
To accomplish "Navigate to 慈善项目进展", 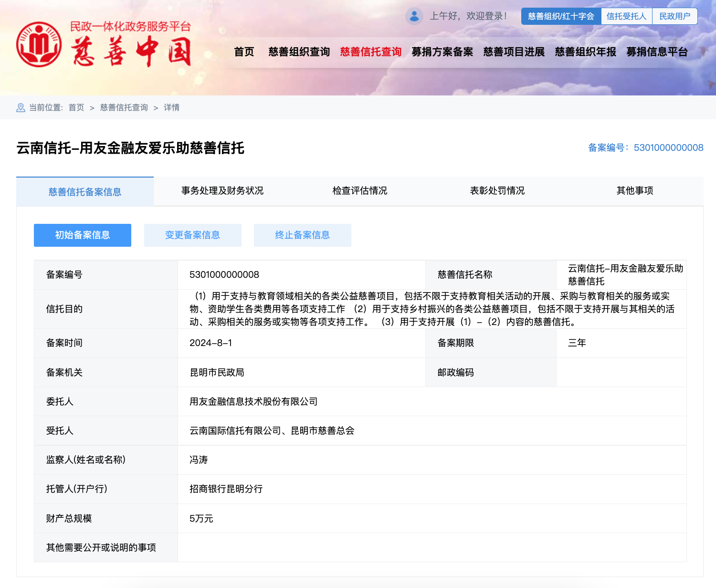I will tap(514, 52).
